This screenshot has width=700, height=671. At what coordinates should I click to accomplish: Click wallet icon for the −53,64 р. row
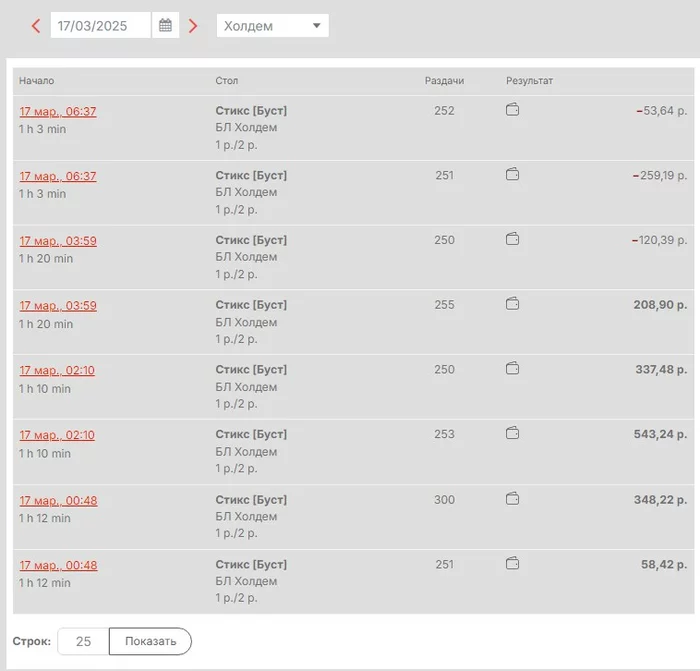click(513, 110)
